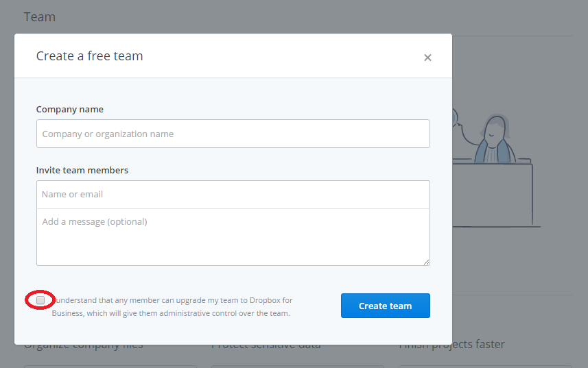Click the Create team button
Image resolution: width=588 pixels, height=368 pixels.
pyautogui.click(x=385, y=306)
